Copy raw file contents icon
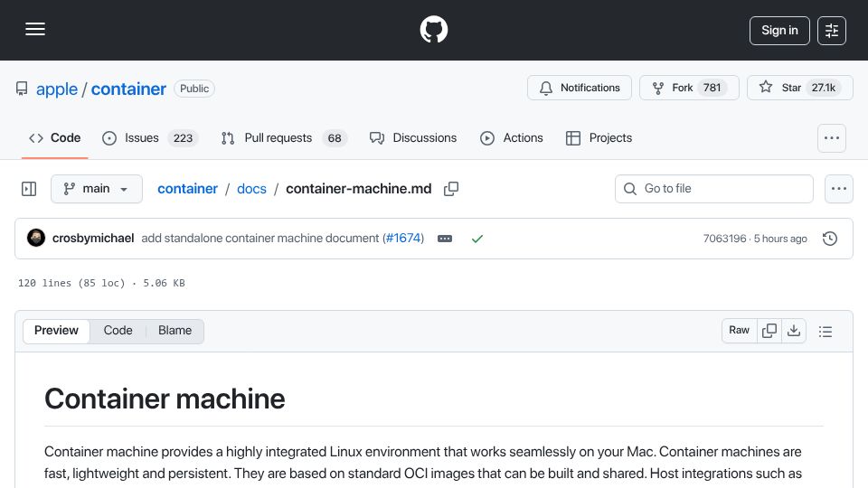Viewport: 868px width, 488px height. (769, 331)
